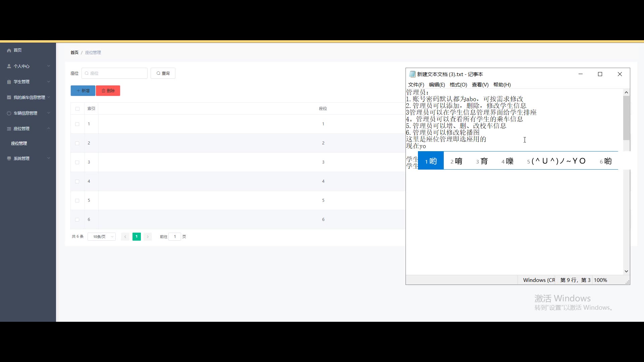Check the checkbox for row 3
Screen dimensions: 644x362
point(77,162)
